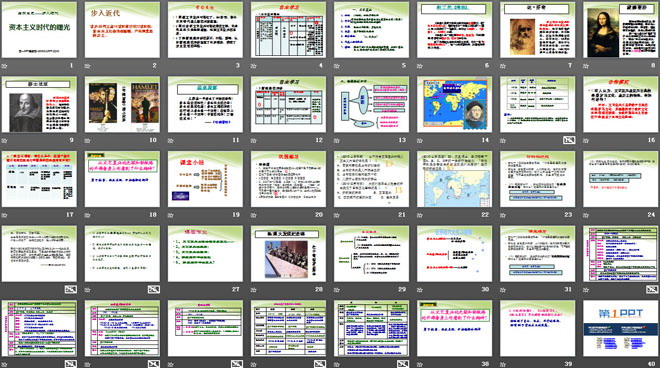This screenshot has width=660, height=368.
Task: Click animation star under slide 39
Action: 503,364
